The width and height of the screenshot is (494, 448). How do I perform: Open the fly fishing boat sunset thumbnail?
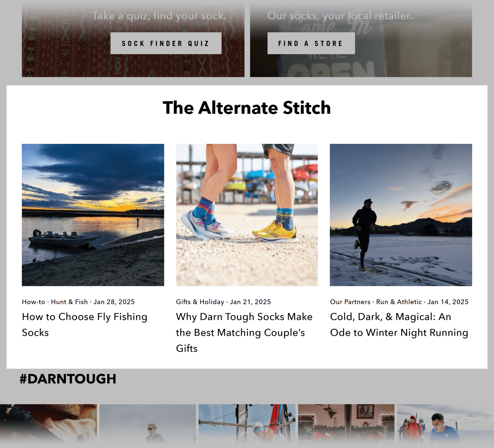93,215
